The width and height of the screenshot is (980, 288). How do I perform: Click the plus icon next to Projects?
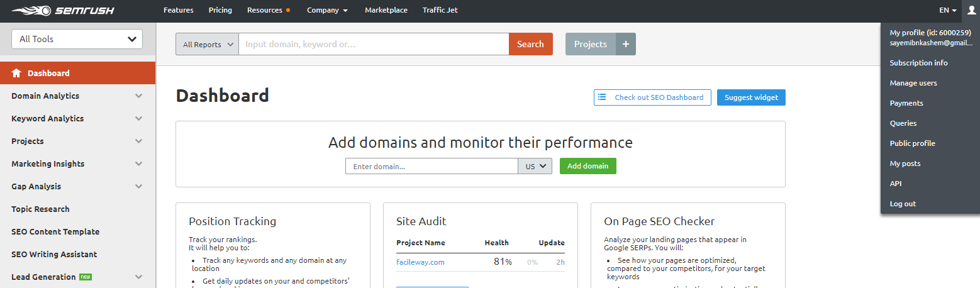[x=626, y=44]
